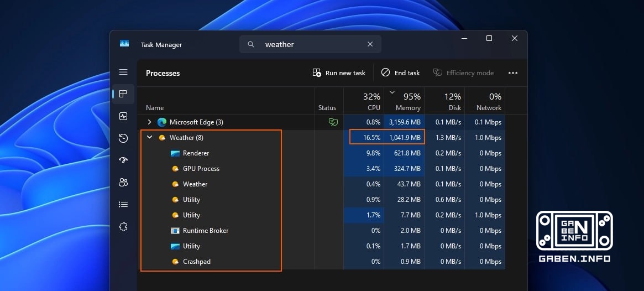Open the Users sidebar icon
Viewport: 644px width, 291px height.
pos(123,183)
